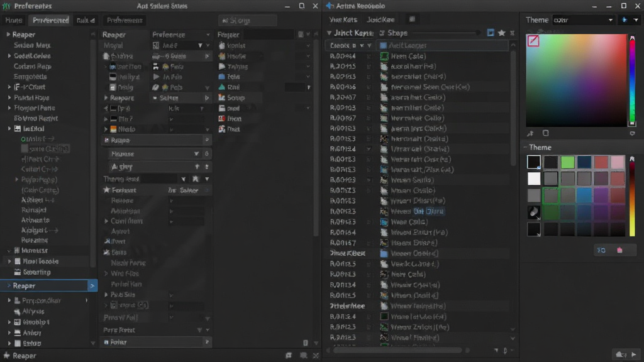
Task: Click the Folder row at bottom of middle column
Action: [x=156, y=342]
